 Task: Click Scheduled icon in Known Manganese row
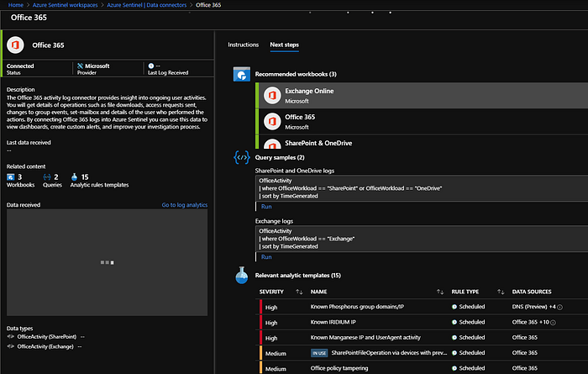pyautogui.click(x=454, y=338)
